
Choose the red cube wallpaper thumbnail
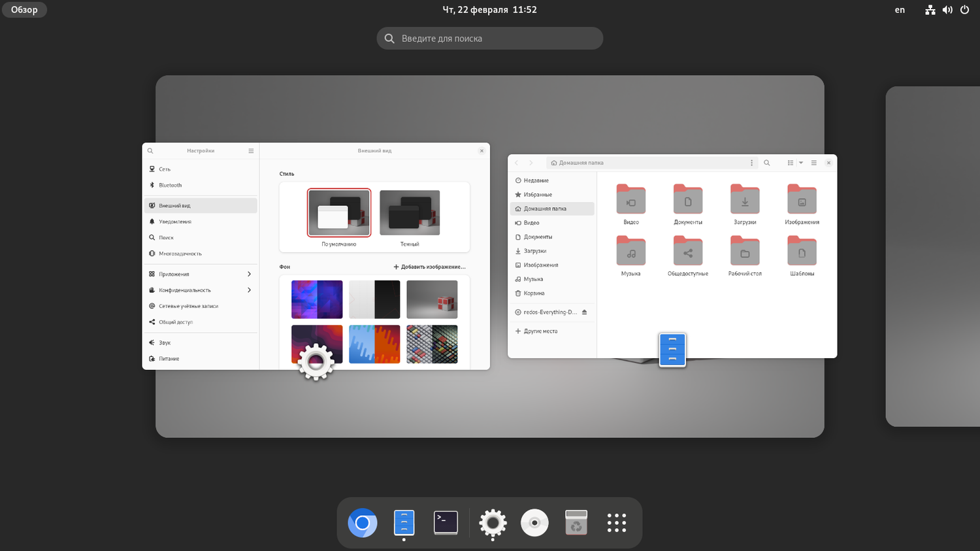click(x=432, y=299)
